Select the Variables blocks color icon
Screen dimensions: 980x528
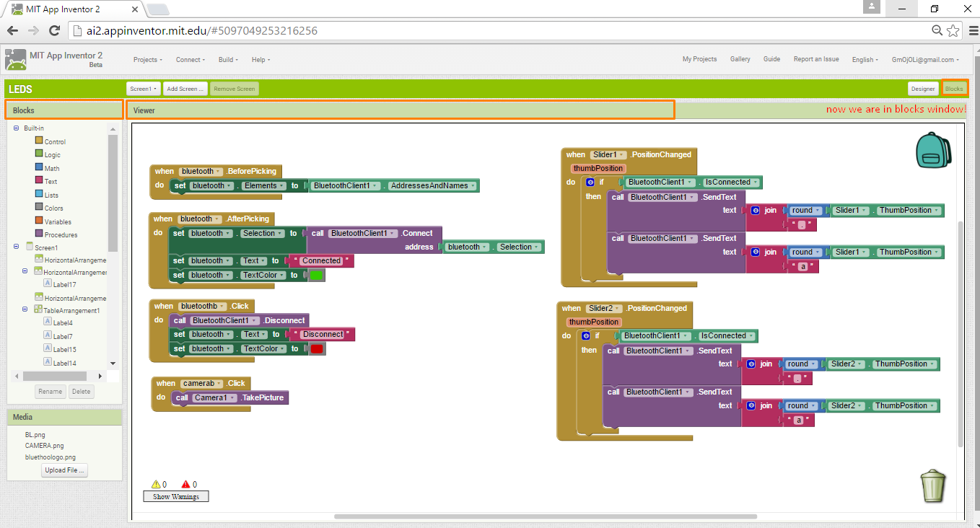(38, 221)
